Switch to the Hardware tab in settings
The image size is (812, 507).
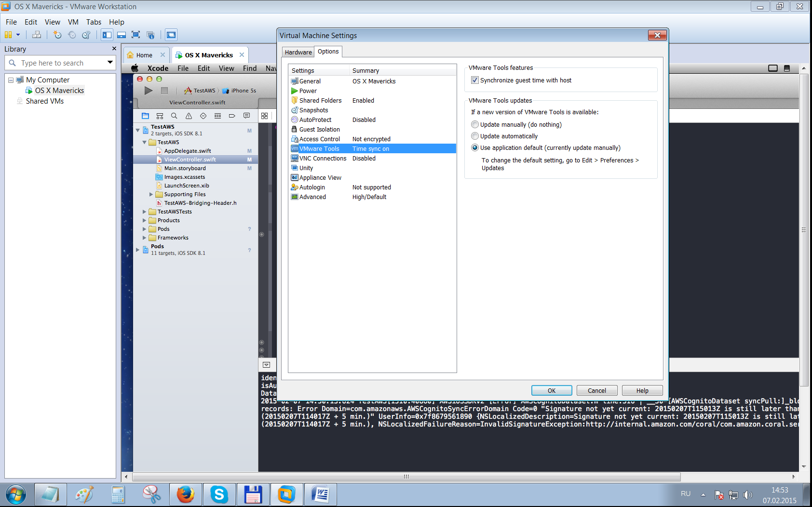[x=298, y=52]
